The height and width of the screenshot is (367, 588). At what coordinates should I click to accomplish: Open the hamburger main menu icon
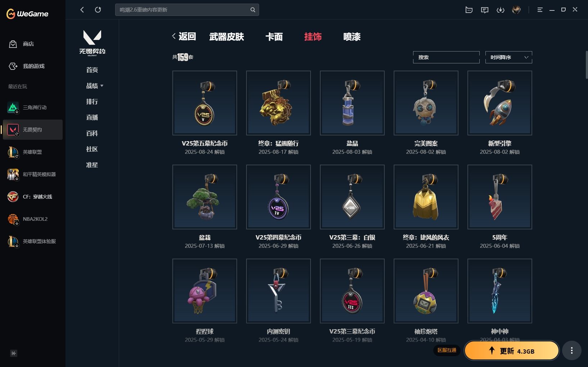[x=540, y=10]
